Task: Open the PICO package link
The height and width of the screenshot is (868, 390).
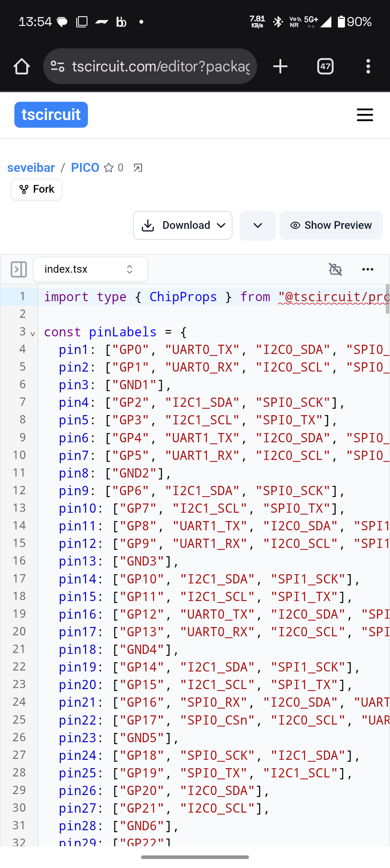Action: (85, 167)
